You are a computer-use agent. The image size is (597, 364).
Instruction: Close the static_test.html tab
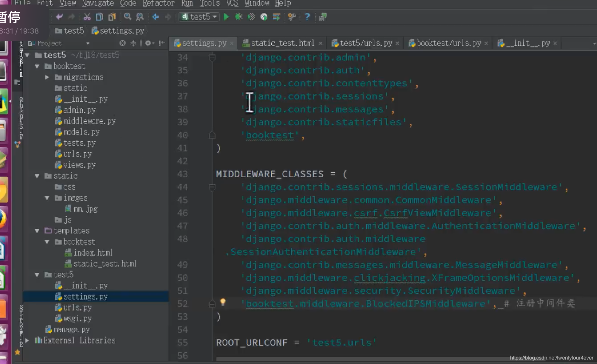320,44
